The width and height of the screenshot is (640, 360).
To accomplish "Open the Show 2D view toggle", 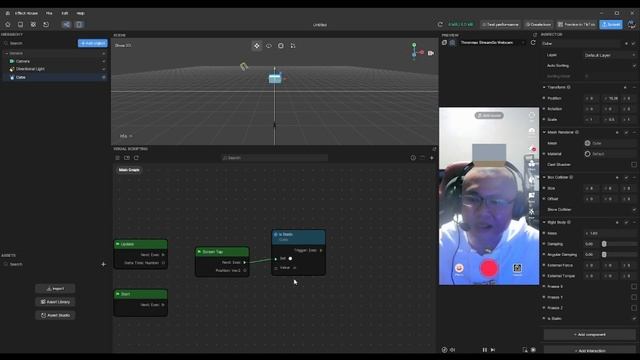I will [123, 46].
